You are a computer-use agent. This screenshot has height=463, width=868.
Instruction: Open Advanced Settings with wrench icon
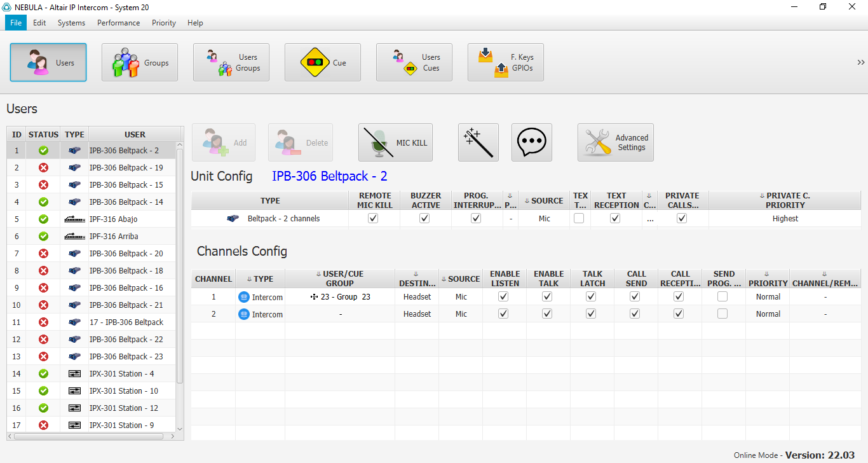pos(616,142)
